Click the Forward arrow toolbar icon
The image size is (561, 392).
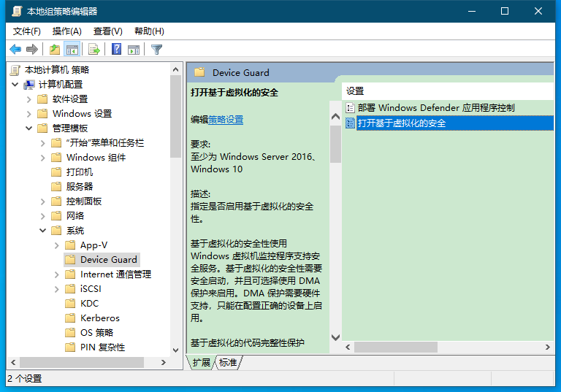pos(32,49)
